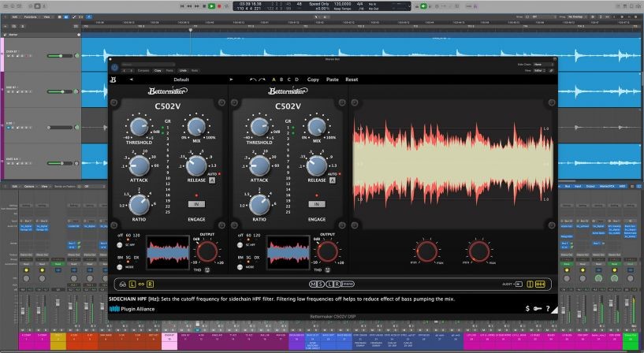The image size is (644, 353).
Task: Open the Side Chain dropdown
Action: coord(541,65)
